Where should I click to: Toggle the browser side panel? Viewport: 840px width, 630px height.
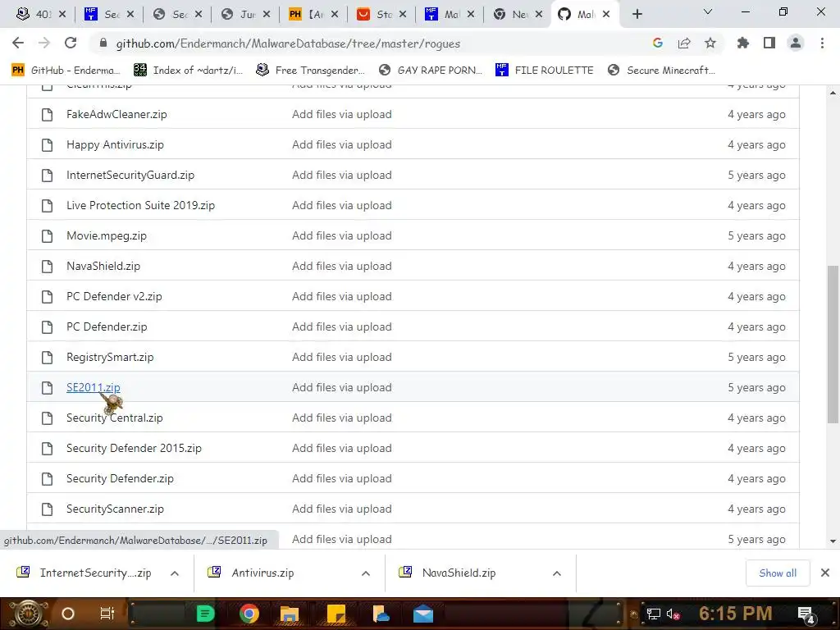[769, 43]
